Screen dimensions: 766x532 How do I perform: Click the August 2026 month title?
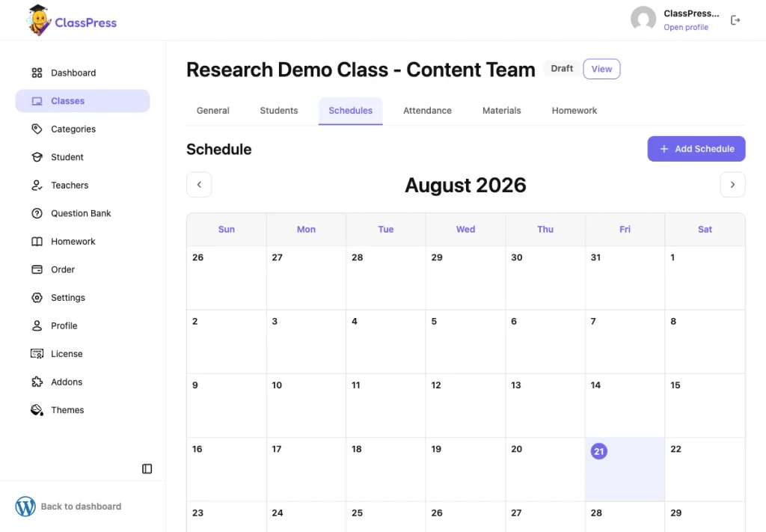(465, 185)
